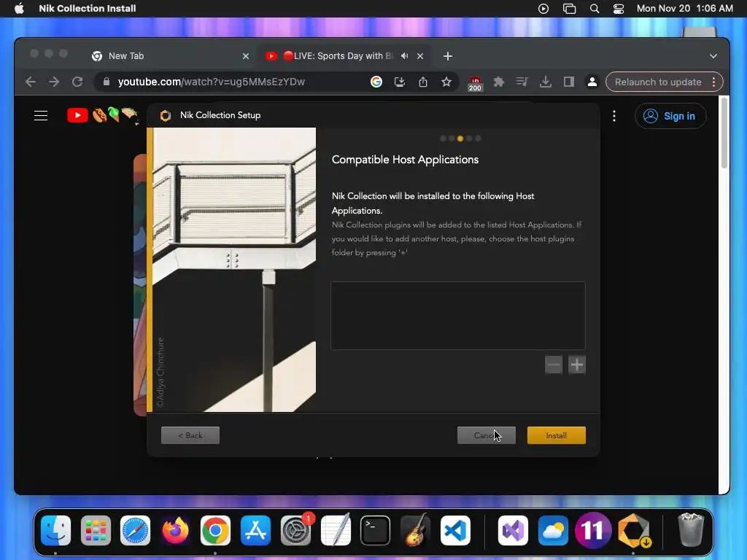Launch Safari from the Dock
The width and height of the screenshot is (747, 560).
pyautogui.click(x=135, y=530)
